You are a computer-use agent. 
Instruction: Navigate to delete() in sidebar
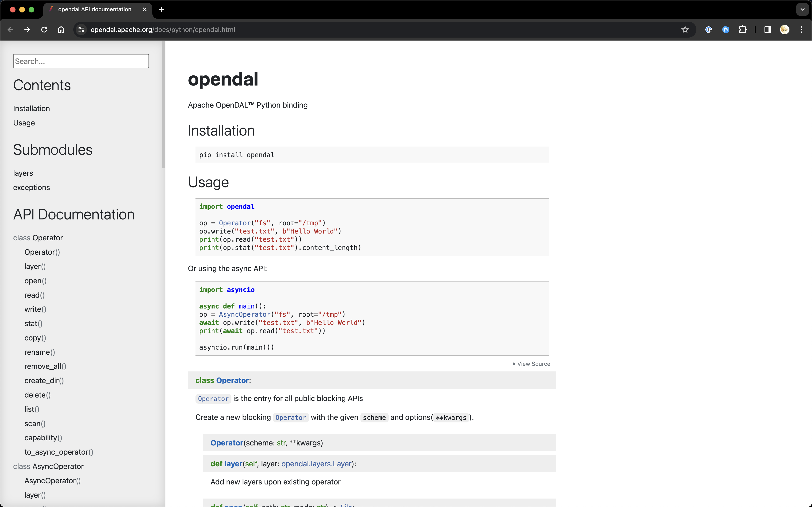tap(38, 395)
